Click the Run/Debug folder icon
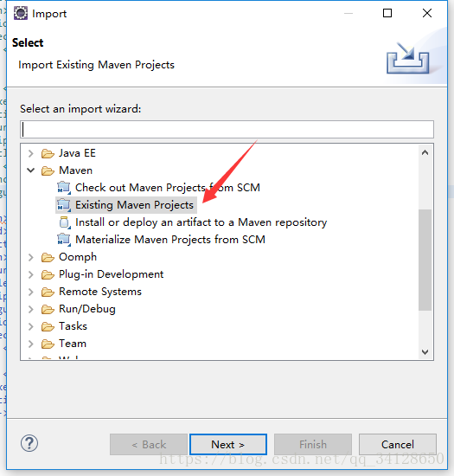The height and width of the screenshot is (476, 454). [x=48, y=309]
